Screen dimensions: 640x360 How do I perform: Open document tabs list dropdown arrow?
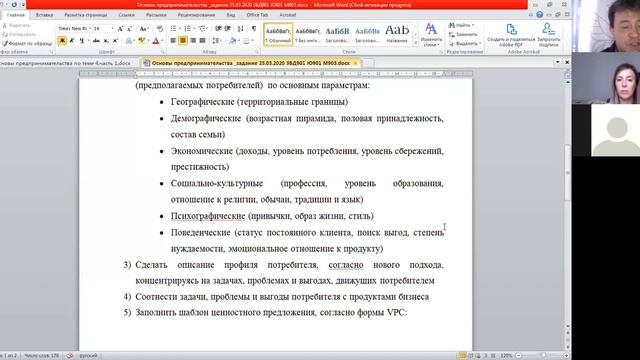[x=558, y=62]
